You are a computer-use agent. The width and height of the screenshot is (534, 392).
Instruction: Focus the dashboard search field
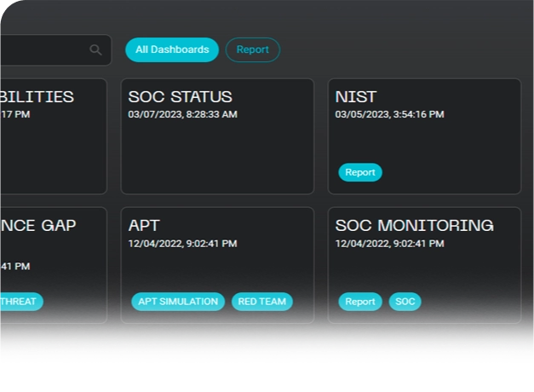[56, 49]
